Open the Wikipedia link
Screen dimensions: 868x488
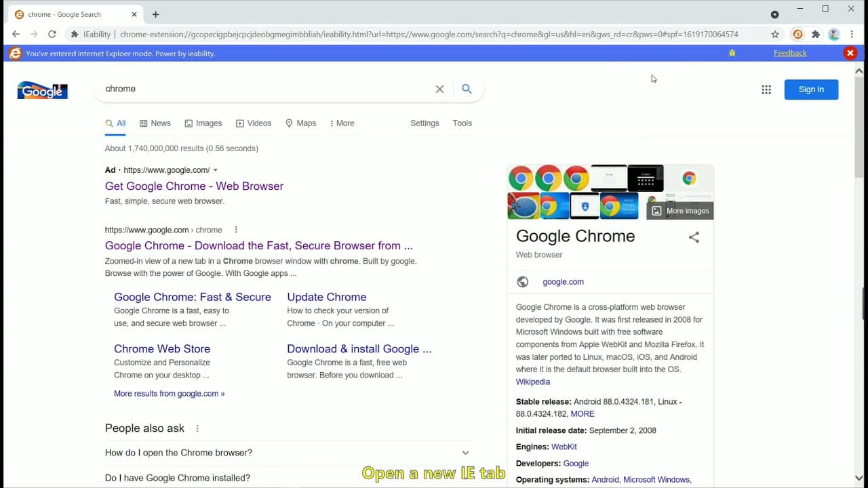point(533,382)
